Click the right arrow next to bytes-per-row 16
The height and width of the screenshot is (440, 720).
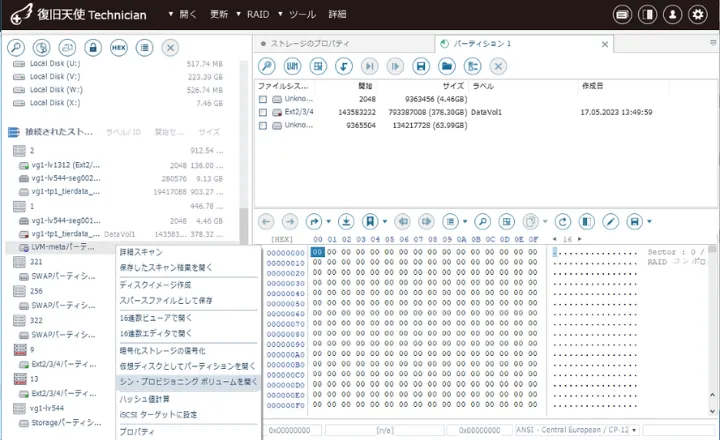tap(579, 239)
